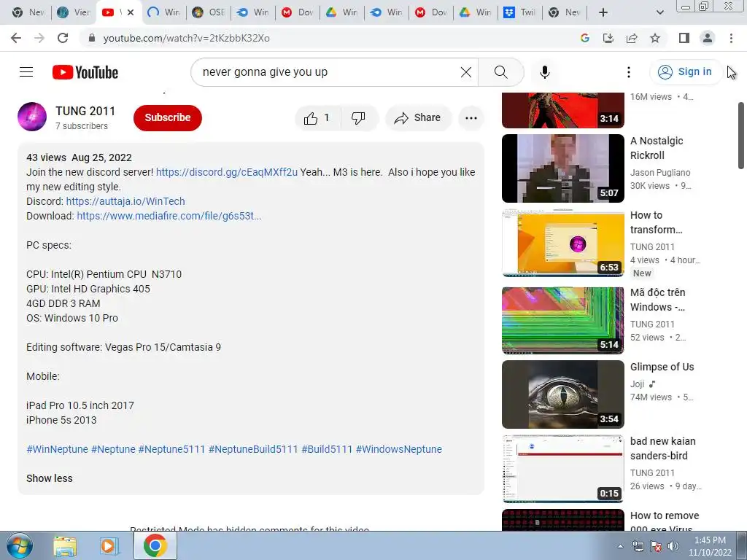The width and height of the screenshot is (747, 560).
Task: Open TUNG 2011 channel name link
Action: tap(85, 111)
